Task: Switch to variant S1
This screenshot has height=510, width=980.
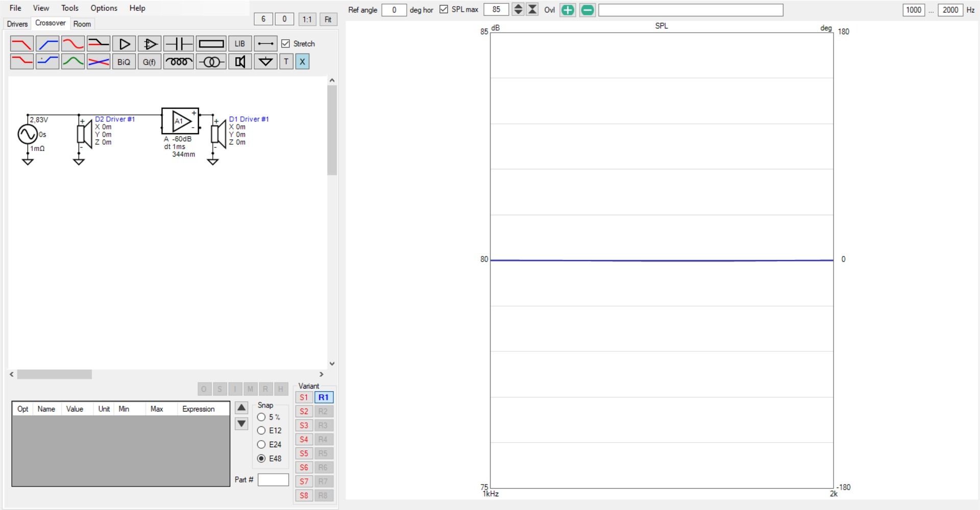Action: [x=304, y=397]
